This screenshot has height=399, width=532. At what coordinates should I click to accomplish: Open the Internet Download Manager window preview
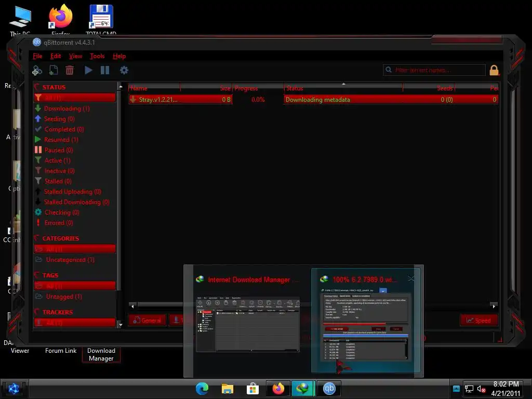point(247,321)
